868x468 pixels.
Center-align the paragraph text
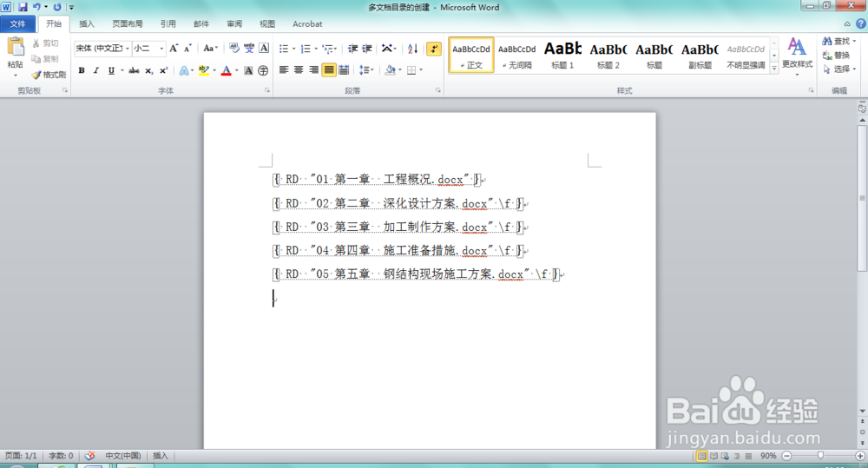pos(299,70)
